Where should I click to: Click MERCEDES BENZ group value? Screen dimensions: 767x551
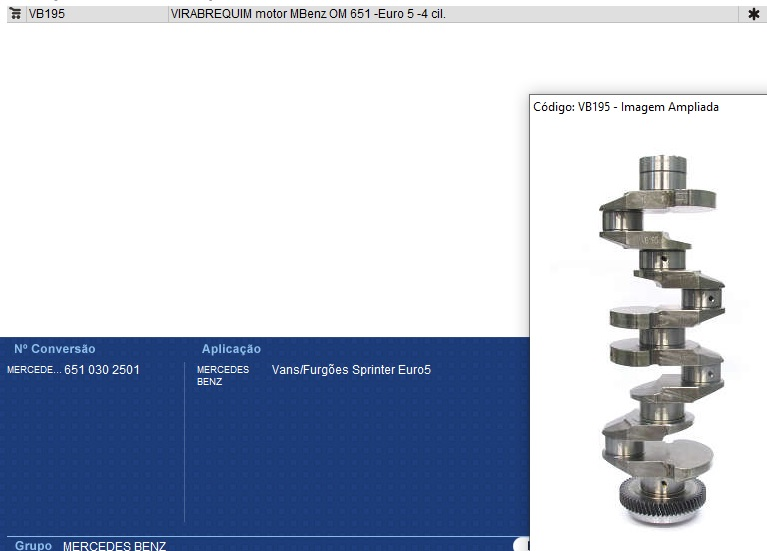tap(114, 546)
